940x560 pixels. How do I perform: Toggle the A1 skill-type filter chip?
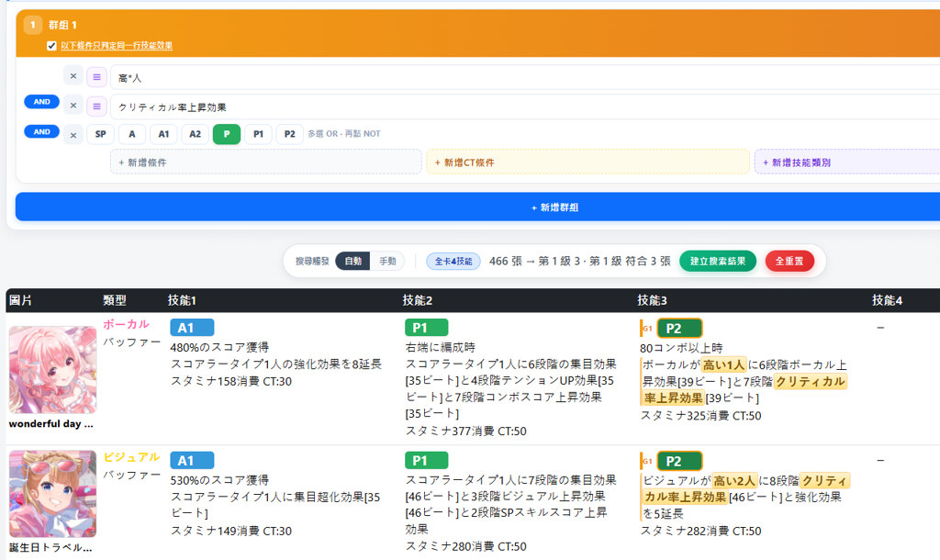[163, 134]
